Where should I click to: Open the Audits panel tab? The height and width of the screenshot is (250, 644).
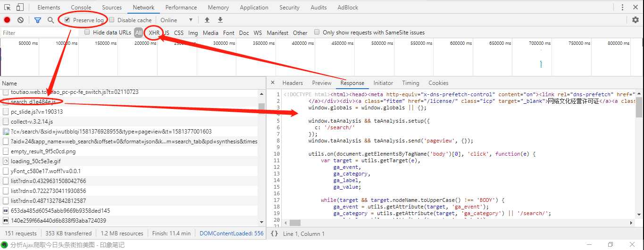[x=318, y=7]
